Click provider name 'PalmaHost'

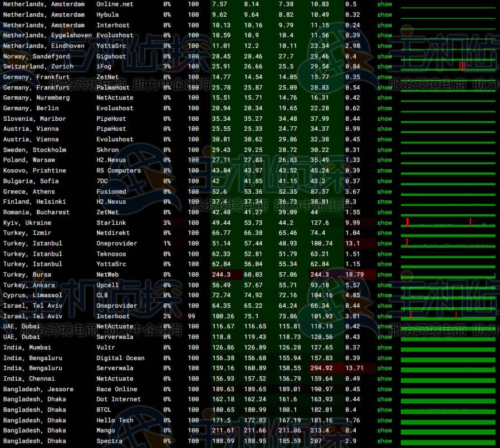tap(113, 87)
